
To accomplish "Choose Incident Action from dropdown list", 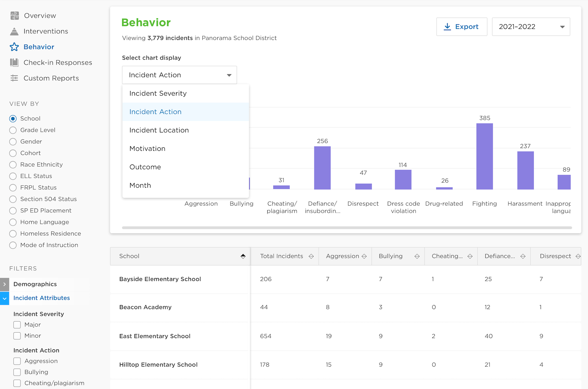I will click(186, 112).
